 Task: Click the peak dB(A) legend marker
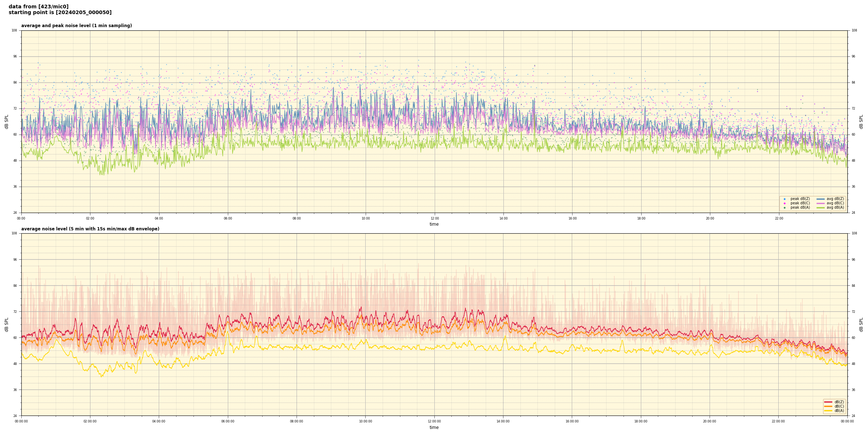(x=784, y=208)
